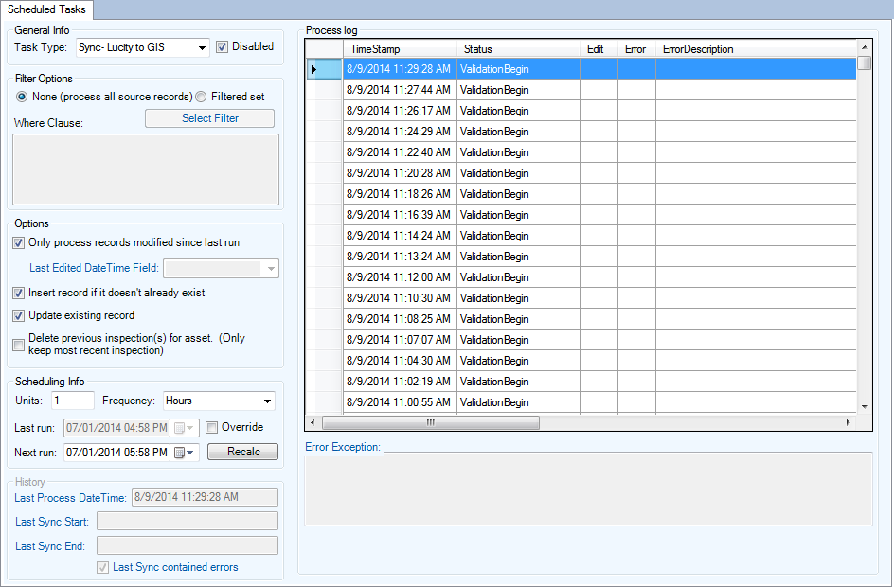
Task: Switch to the Scheduled Tasks tab
Action: (x=46, y=9)
